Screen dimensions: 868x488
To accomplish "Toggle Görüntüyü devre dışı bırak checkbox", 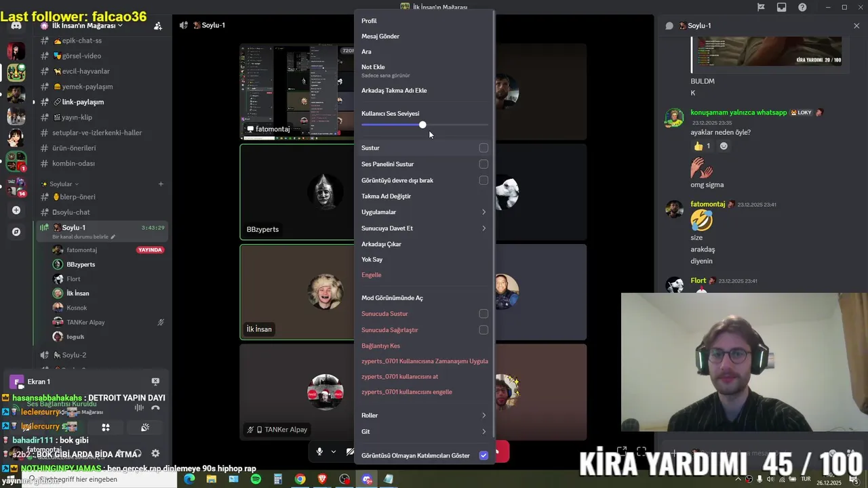I will click(x=484, y=180).
